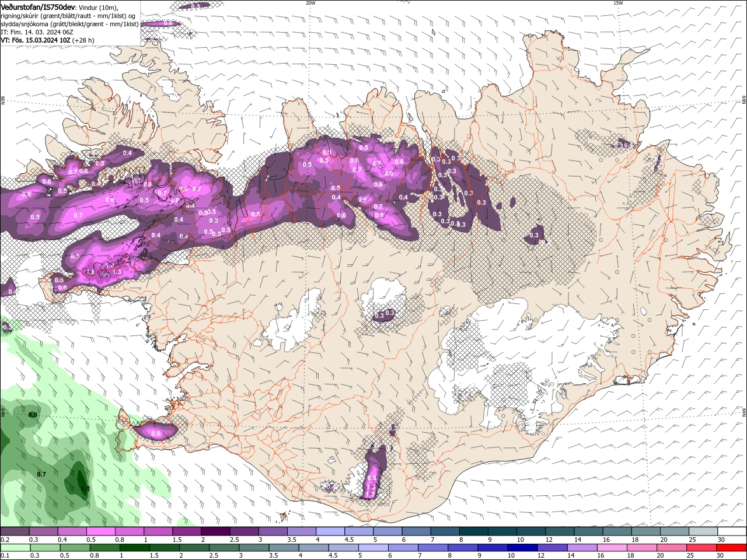Pick the lower scale swatch starting at 25
This screenshot has width=747, height=560.
pos(702,548)
